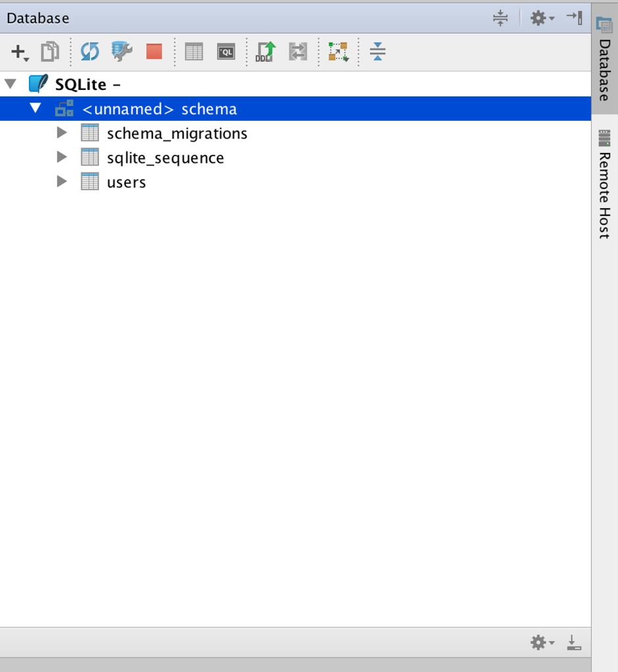This screenshot has width=618, height=672.
Task: Click the users table icon
Action: pyautogui.click(x=90, y=182)
